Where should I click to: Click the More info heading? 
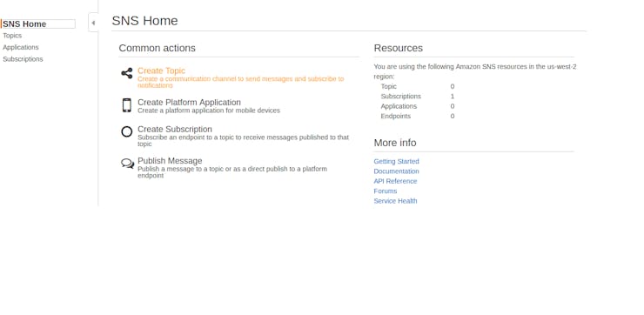point(395,143)
